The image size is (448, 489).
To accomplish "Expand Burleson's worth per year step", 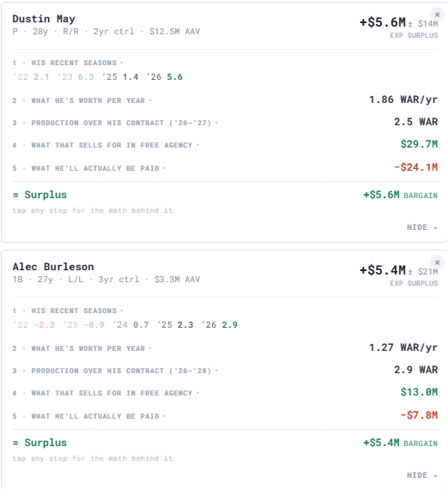I will coord(225,348).
